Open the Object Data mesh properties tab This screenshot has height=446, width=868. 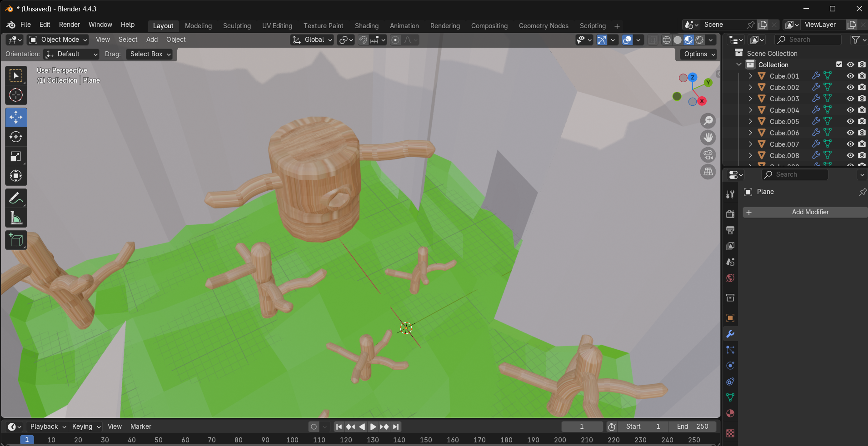[x=730, y=397]
